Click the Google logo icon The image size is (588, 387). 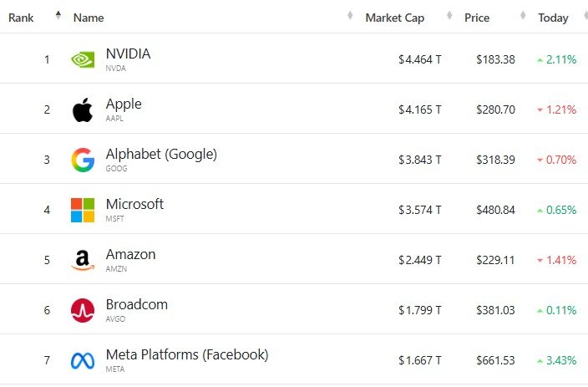(x=83, y=160)
